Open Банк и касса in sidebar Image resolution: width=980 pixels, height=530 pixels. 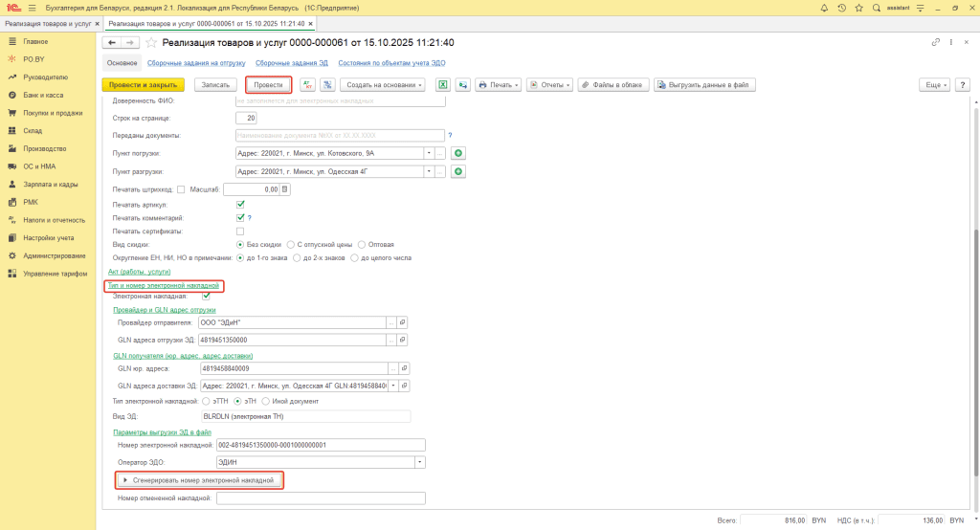[x=42, y=95]
